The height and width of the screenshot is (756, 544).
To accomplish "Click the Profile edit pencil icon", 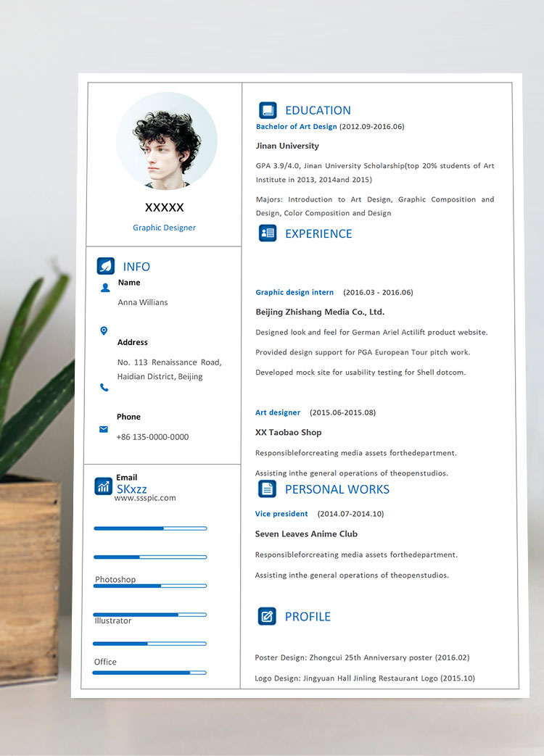I will 267,616.
